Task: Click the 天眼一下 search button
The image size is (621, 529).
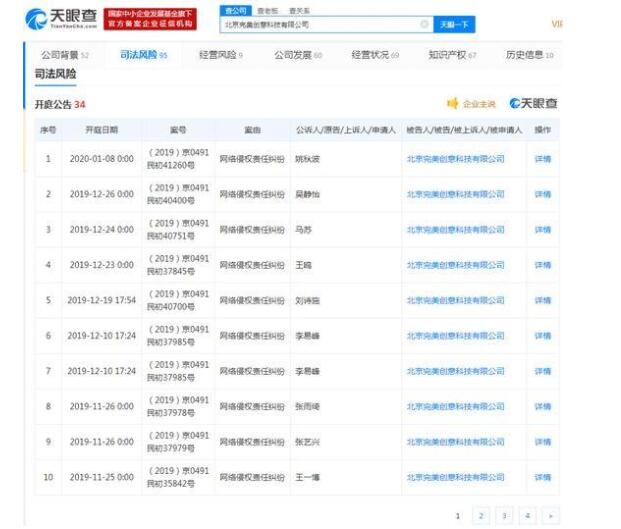Action: click(454, 25)
